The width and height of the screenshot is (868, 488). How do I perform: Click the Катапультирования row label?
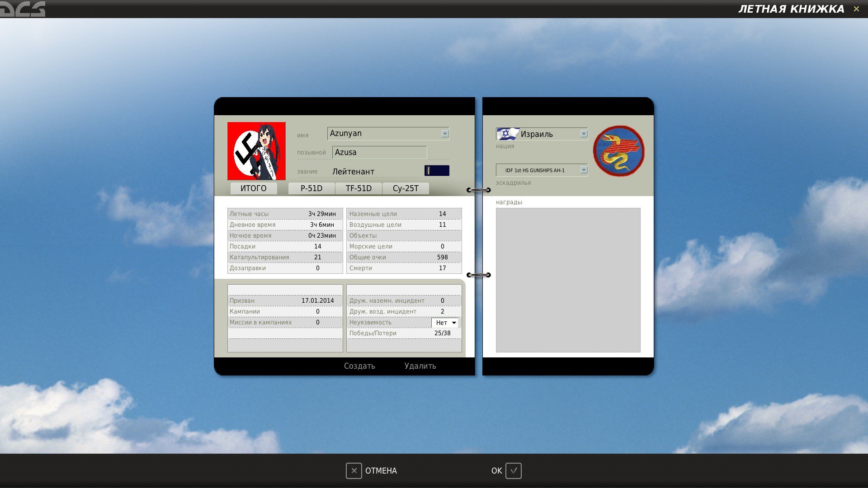pyautogui.click(x=259, y=257)
